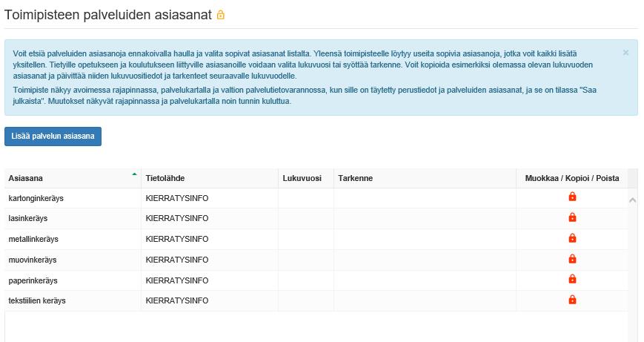Click the red lock icon for metallinkeräys

[x=572, y=238]
